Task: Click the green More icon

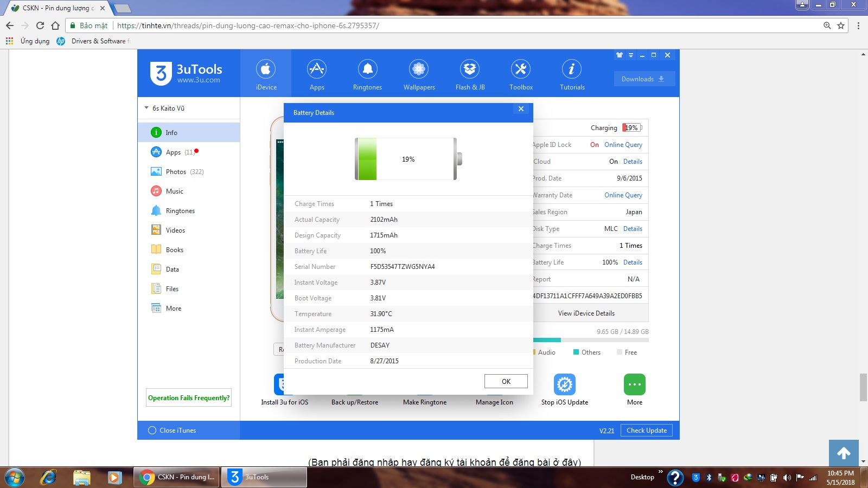Action: [635, 384]
